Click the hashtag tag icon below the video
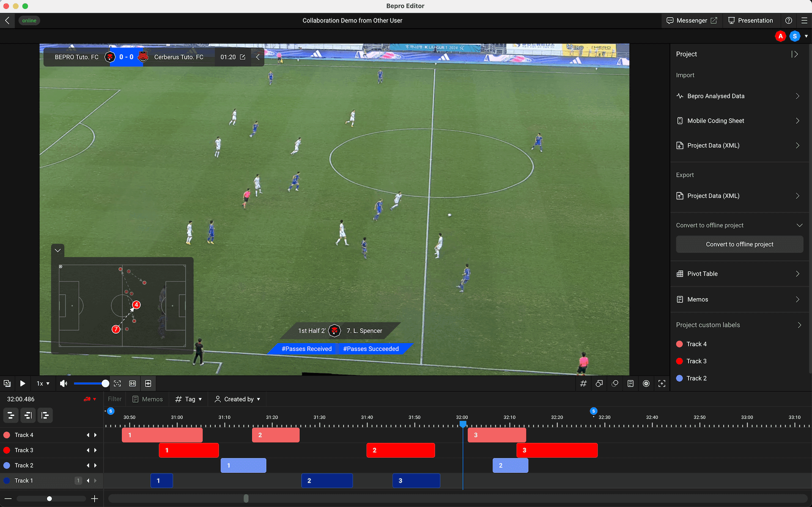812x507 pixels. [x=583, y=384]
